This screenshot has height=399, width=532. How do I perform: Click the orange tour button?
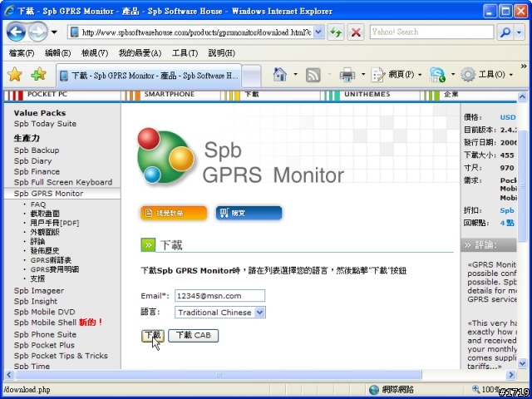point(174,213)
